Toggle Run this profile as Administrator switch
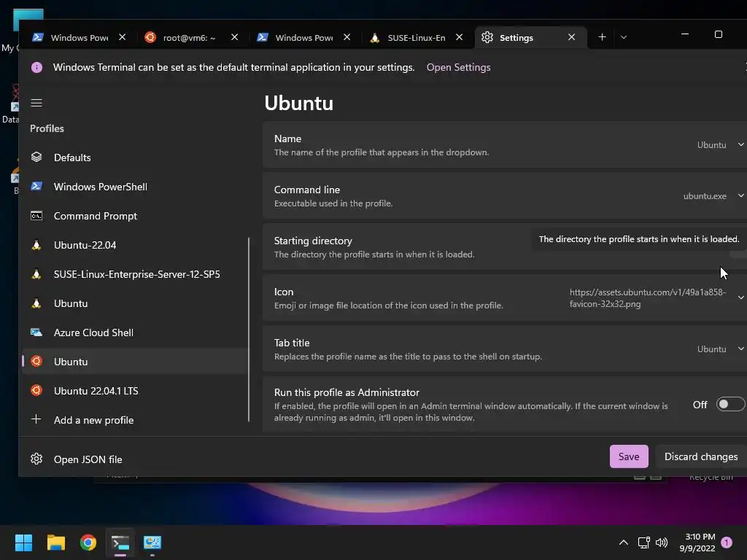 coord(731,404)
